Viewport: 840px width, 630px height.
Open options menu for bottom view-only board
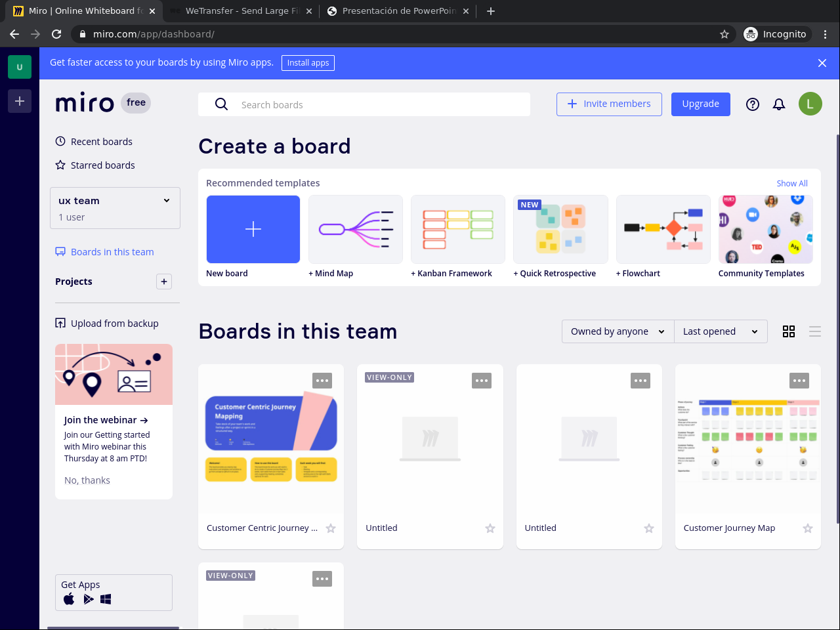pyautogui.click(x=322, y=579)
